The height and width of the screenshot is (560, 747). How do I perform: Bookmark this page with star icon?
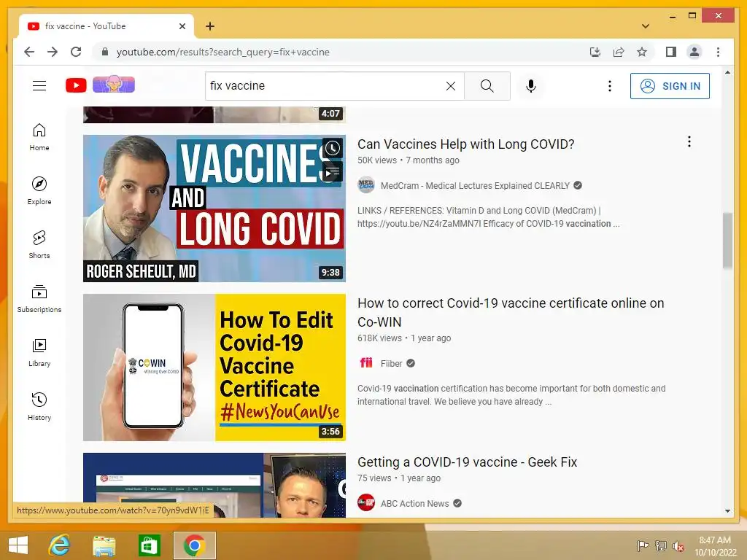[642, 52]
